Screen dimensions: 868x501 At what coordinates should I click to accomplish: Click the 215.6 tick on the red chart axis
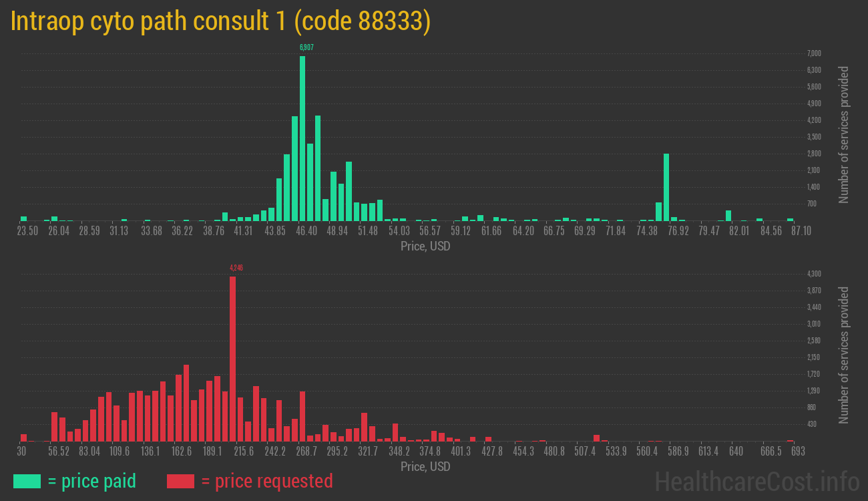[243, 452]
